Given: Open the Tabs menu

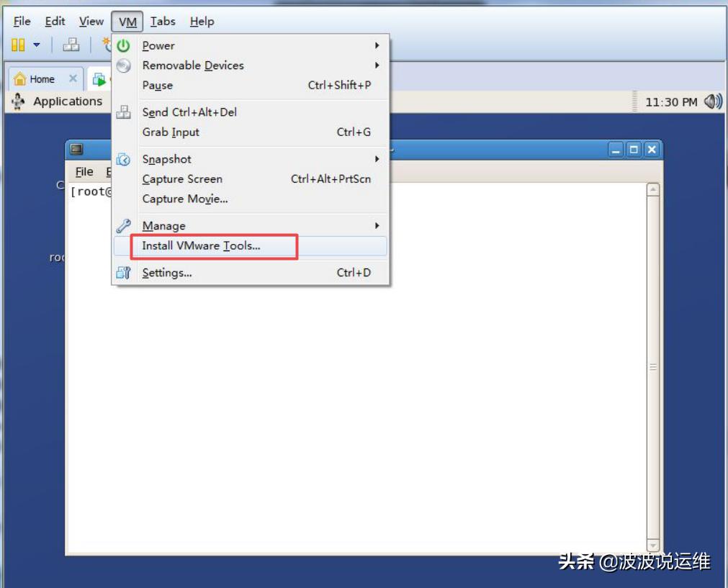Looking at the screenshot, I should click(163, 21).
